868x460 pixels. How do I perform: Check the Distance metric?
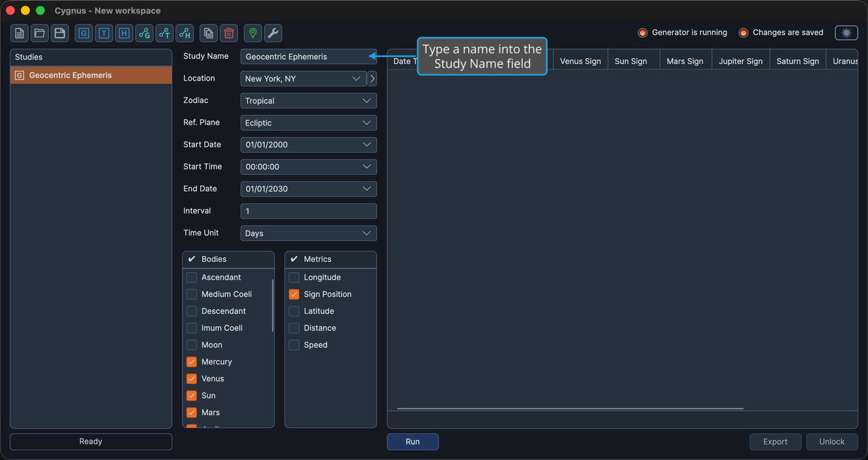point(294,328)
